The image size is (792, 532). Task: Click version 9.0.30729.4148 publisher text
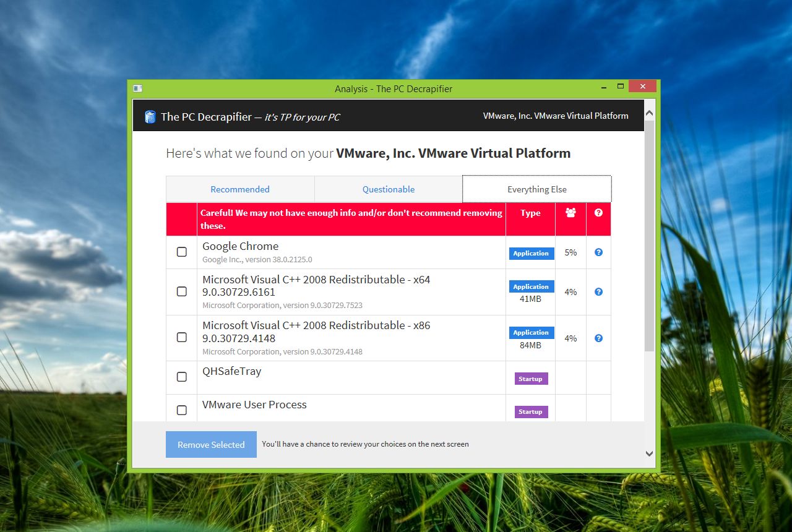[282, 352]
